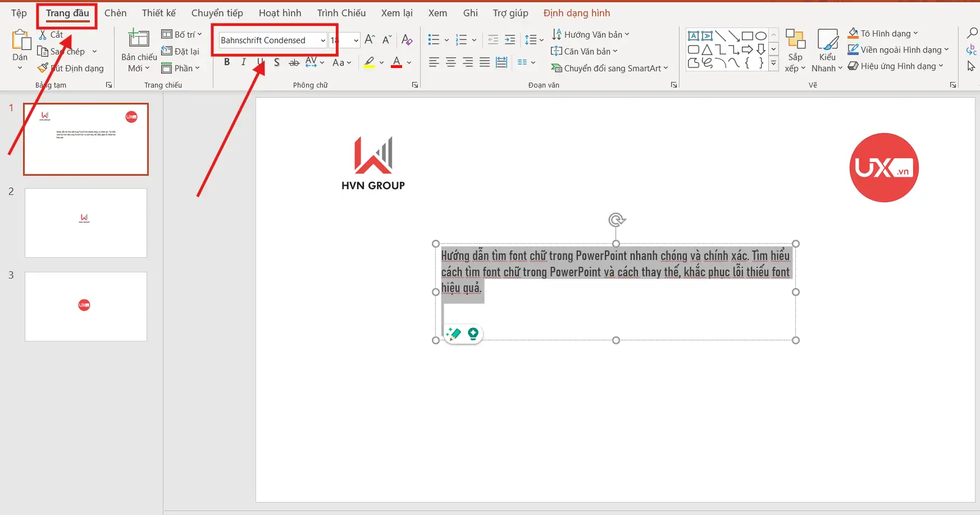Select the Chuyển đổi sang SmartArt icon
980x515 pixels.
click(x=557, y=68)
